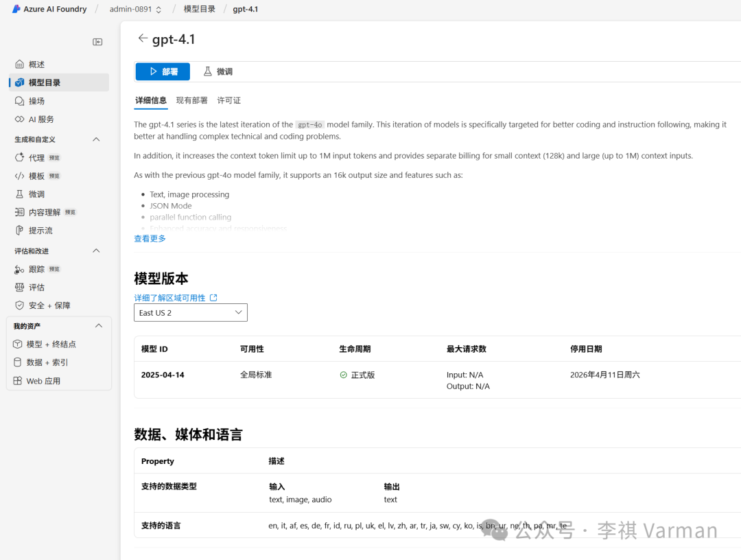Viewport: 741px width, 560px height.
Task: Click the 概述 home icon
Action: [x=19, y=65]
